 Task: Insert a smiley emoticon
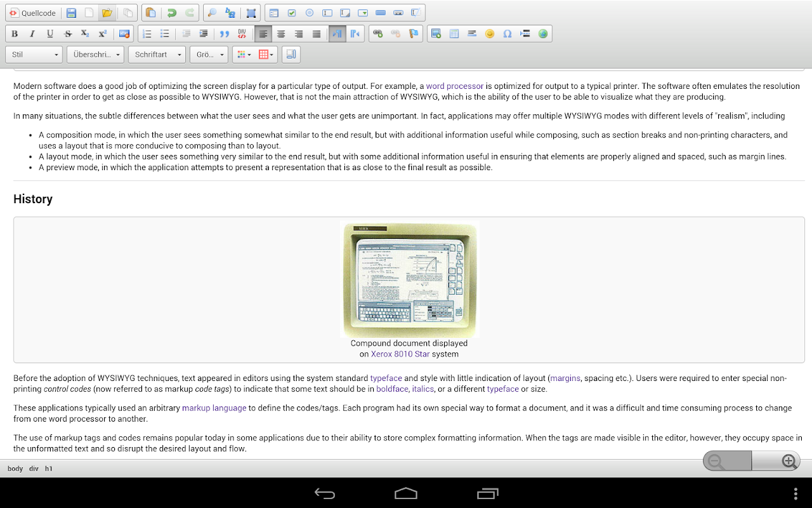tap(490, 34)
